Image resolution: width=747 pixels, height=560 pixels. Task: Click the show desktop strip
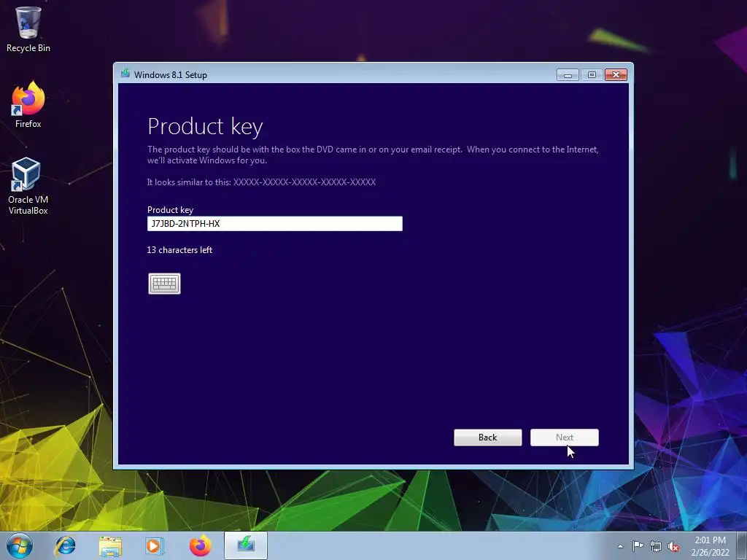click(743, 545)
